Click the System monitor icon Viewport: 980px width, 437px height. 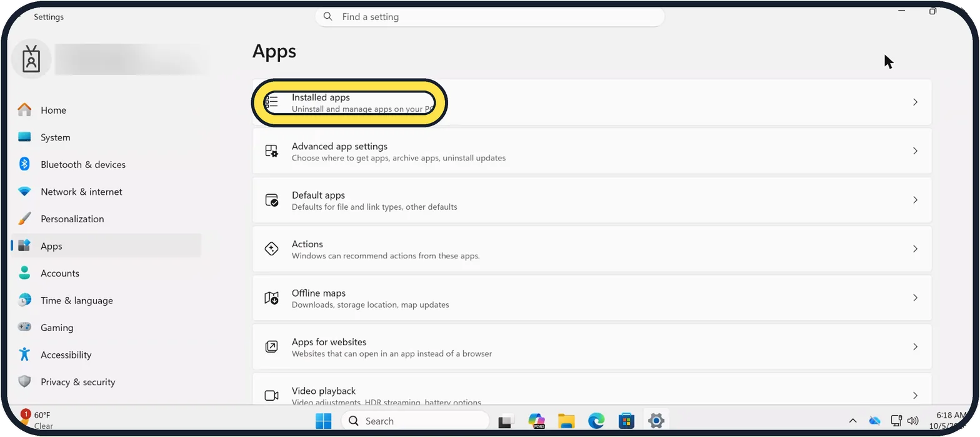pos(24,137)
